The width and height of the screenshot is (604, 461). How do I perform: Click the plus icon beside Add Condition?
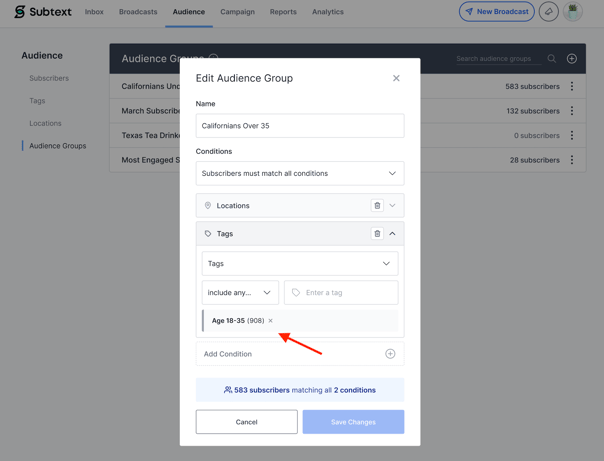(390, 354)
